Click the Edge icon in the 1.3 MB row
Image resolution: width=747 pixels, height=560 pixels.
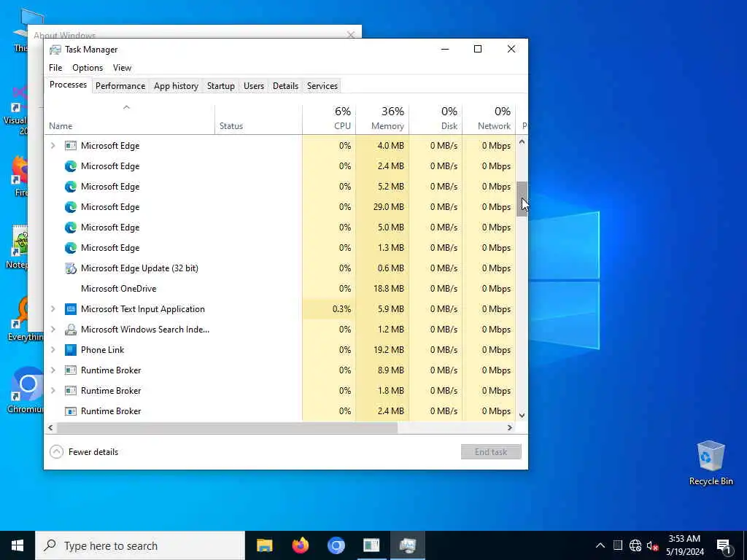(71, 248)
